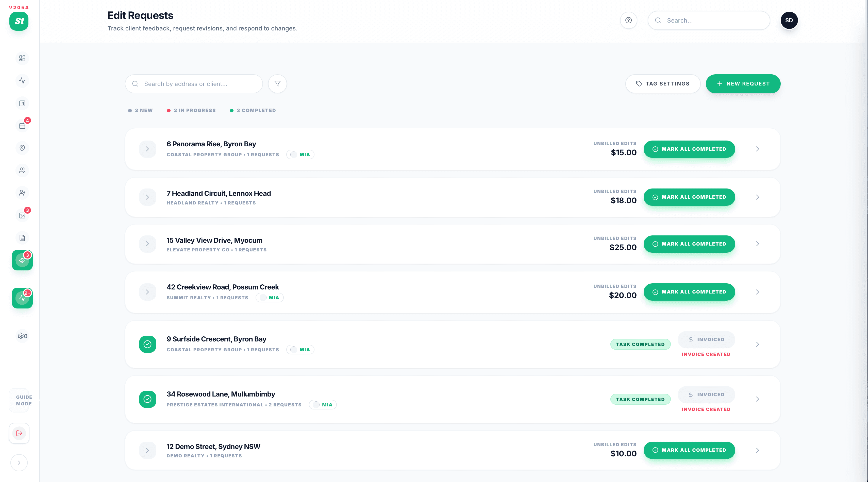
Task: Open the image gallery icon with badge 3
Action: [22, 216]
